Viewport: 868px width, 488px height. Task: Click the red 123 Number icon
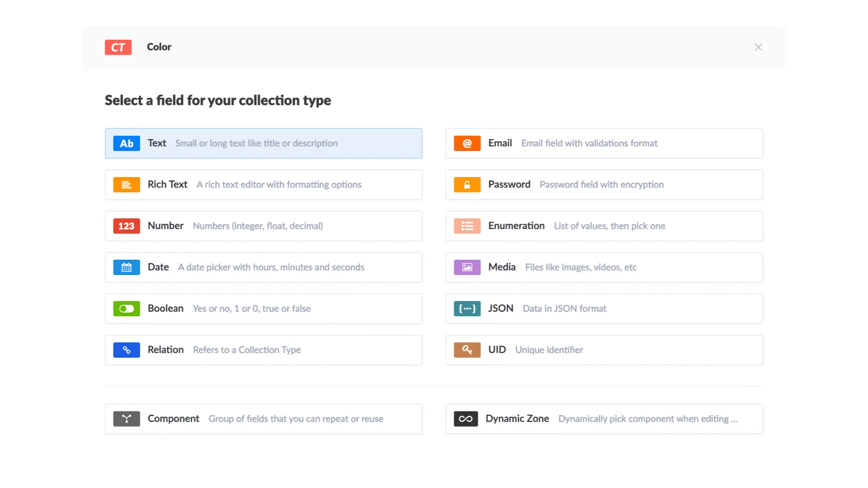(x=127, y=226)
